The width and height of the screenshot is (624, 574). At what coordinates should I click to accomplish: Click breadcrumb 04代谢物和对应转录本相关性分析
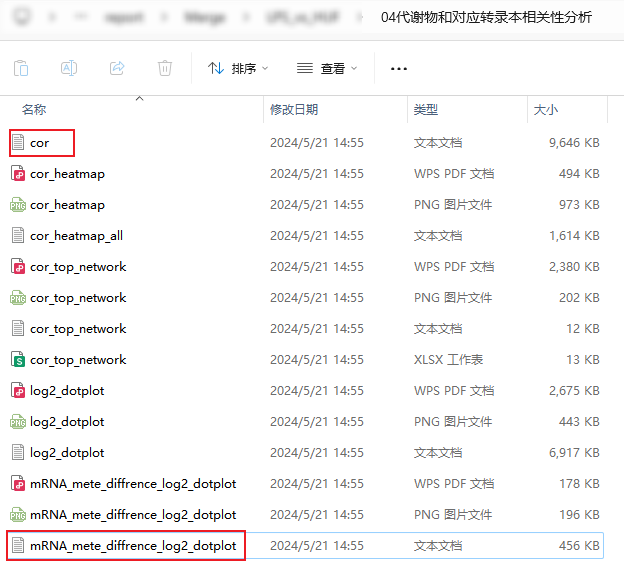pyautogui.click(x=486, y=17)
